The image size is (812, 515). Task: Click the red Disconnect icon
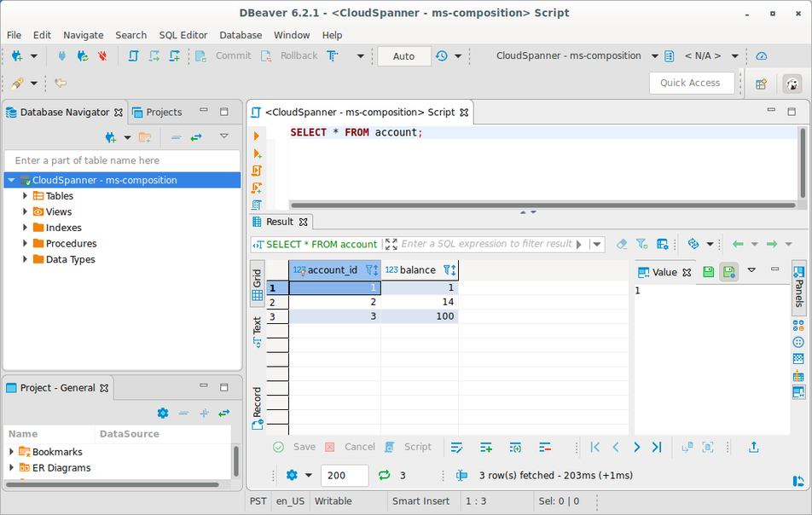click(102, 56)
